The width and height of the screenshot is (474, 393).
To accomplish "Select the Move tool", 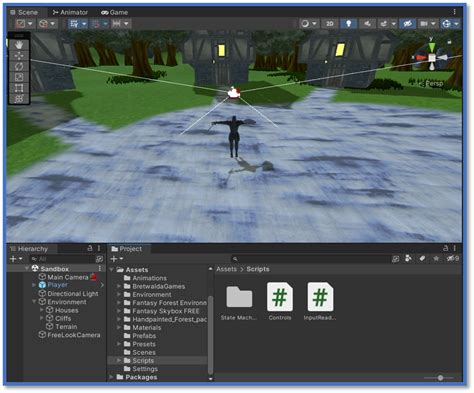I will point(19,56).
